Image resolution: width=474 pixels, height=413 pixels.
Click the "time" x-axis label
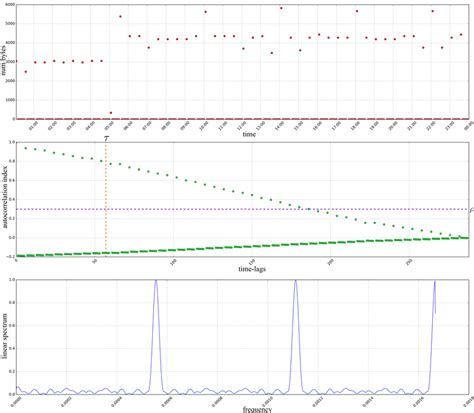249,134
